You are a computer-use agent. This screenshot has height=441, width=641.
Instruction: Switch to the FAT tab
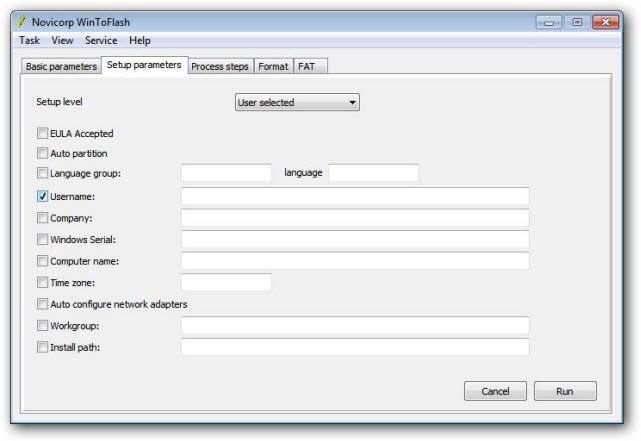point(309,66)
